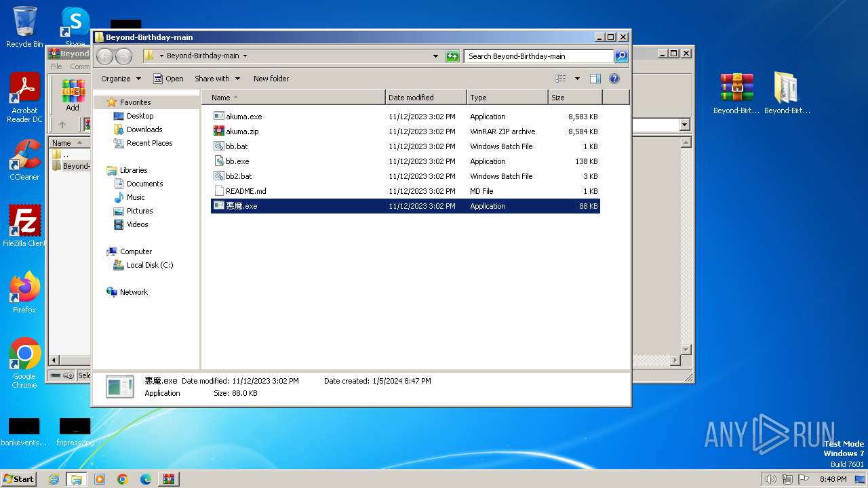Click the WinRAR taskbar button
The height and width of the screenshot is (488, 868).
tap(168, 479)
